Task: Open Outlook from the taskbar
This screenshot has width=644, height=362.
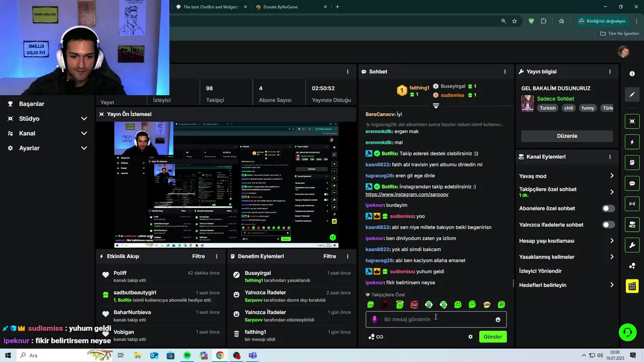Action: click(x=154, y=355)
